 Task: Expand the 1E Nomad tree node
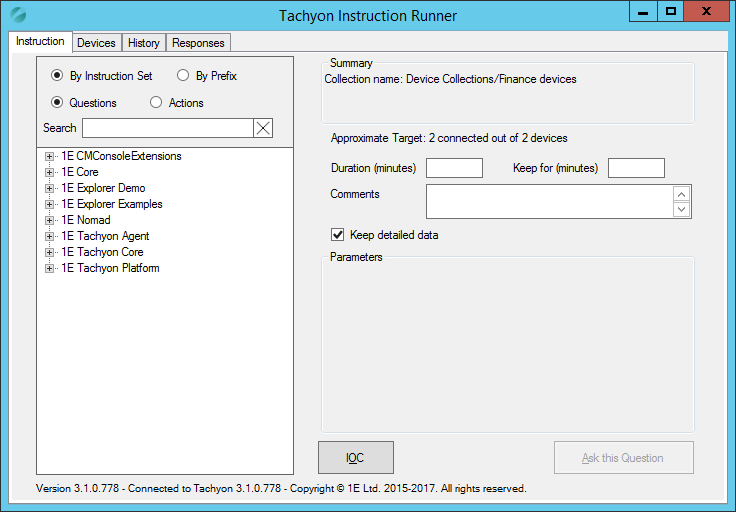click(49, 220)
